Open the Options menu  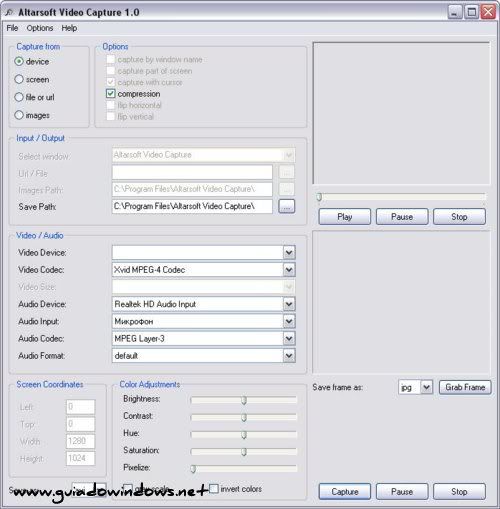(40, 28)
